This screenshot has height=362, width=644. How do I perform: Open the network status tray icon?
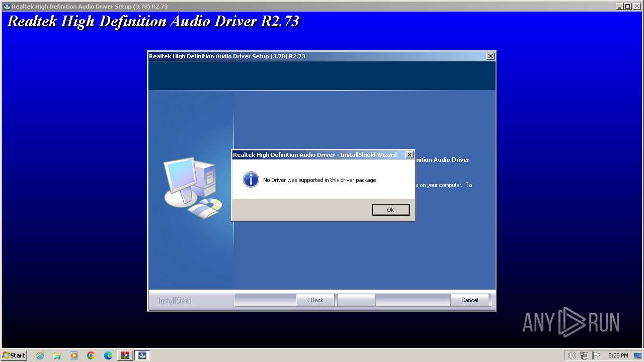pyautogui.click(x=584, y=355)
